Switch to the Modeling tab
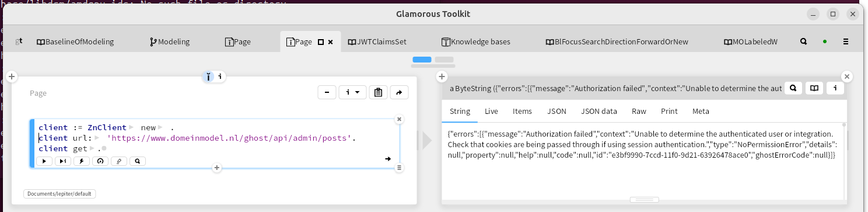Viewport: 868px width, 212px height. (170, 42)
